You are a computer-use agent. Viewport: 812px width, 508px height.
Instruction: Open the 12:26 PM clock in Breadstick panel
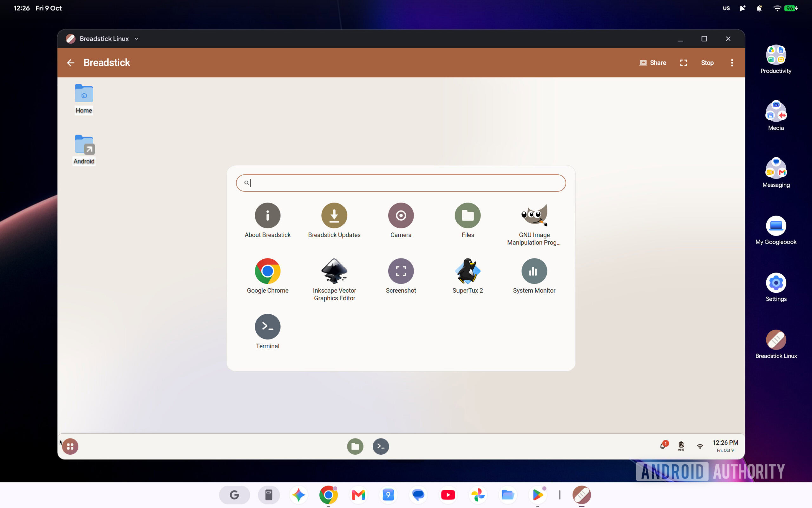coord(725,446)
